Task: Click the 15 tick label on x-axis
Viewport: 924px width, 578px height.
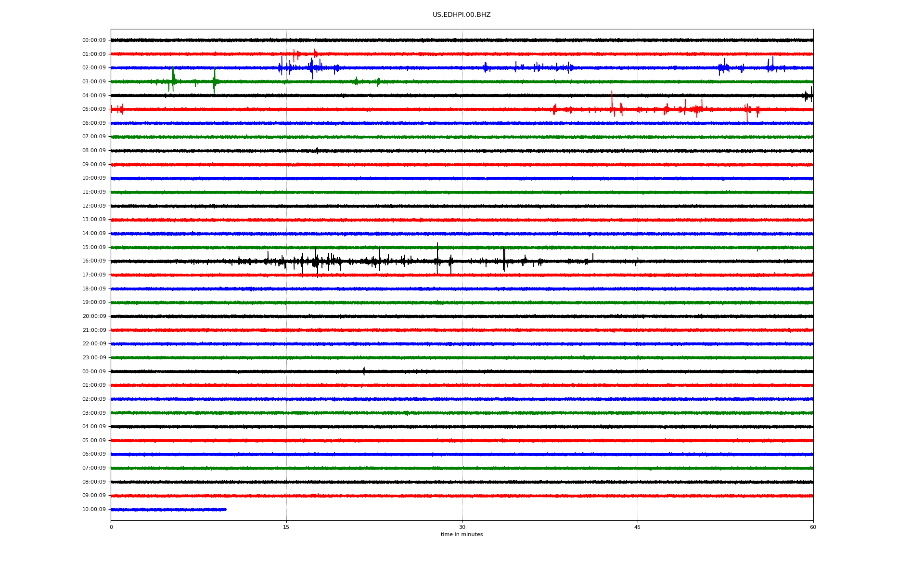Action: [286, 527]
